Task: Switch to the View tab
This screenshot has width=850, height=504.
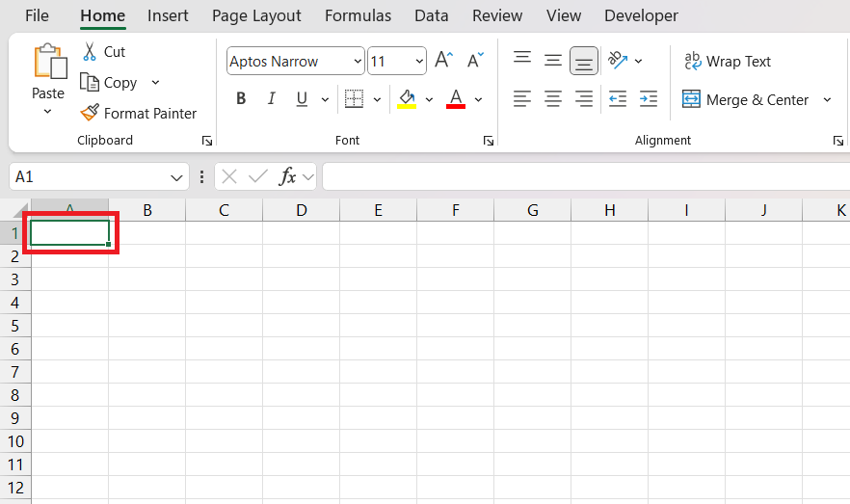Action: tap(564, 15)
